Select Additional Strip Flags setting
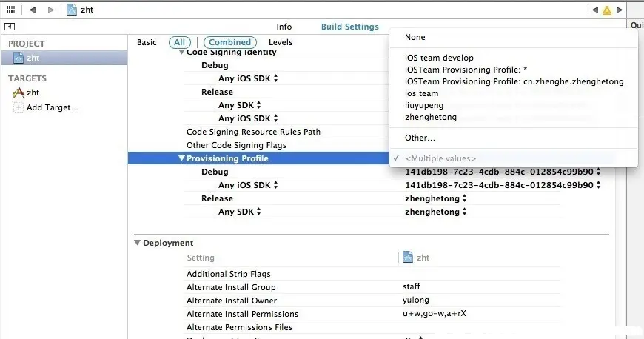The image size is (644, 339). pos(228,274)
